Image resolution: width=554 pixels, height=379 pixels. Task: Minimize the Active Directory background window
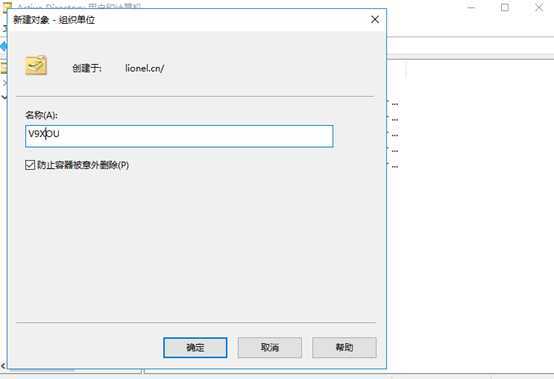pyautogui.click(x=471, y=7)
